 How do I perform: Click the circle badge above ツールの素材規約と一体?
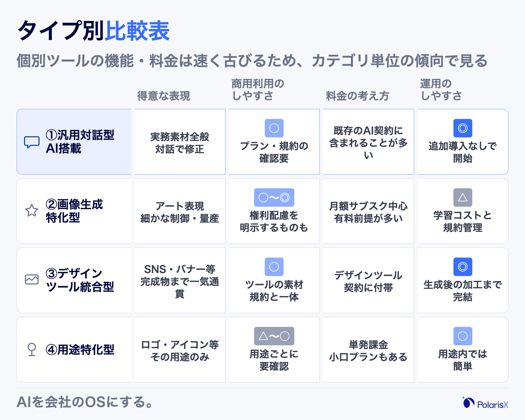[x=274, y=267]
